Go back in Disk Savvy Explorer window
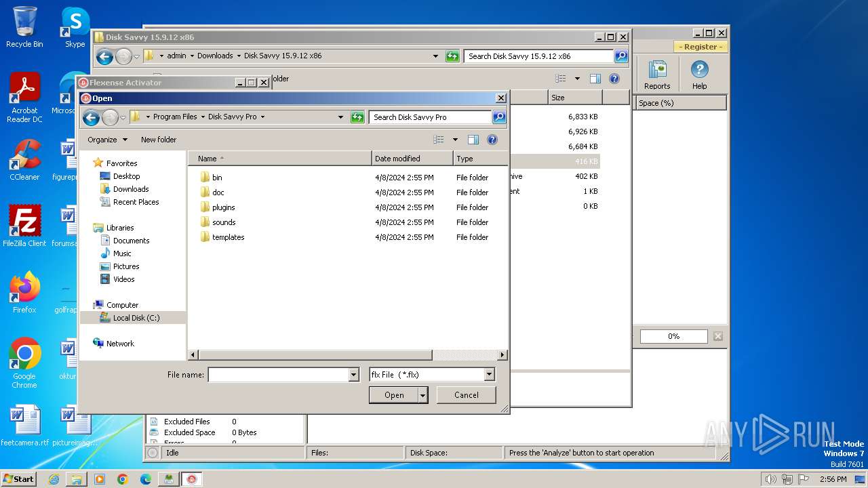Image resolution: width=868 pixels, height=488 pixels. coord(104,57)
